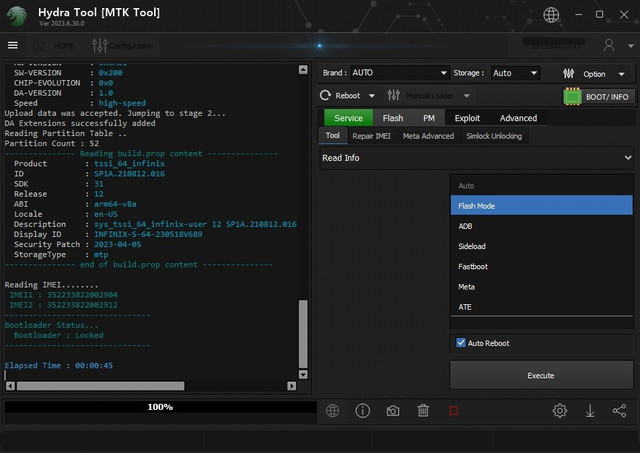Screen dimensions: 640x453
Task: Choose ATE in the mode list
Action: (x=541, y=306)
